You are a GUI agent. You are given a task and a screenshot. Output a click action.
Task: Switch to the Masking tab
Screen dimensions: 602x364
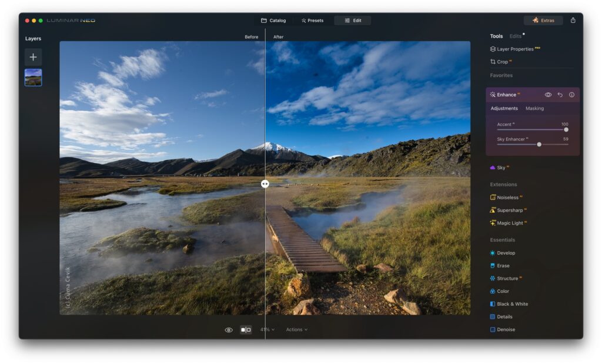pos(536,108)
